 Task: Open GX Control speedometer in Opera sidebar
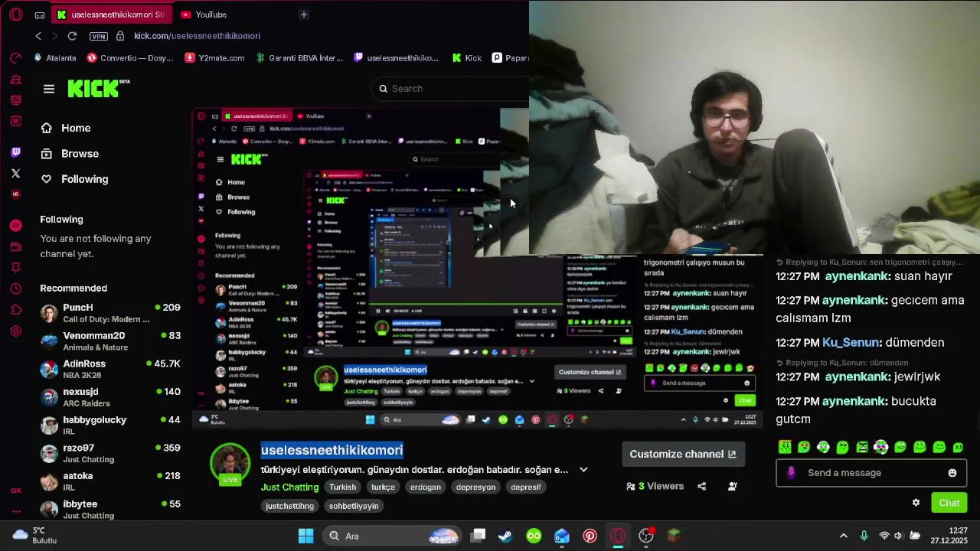pos(16,58)
